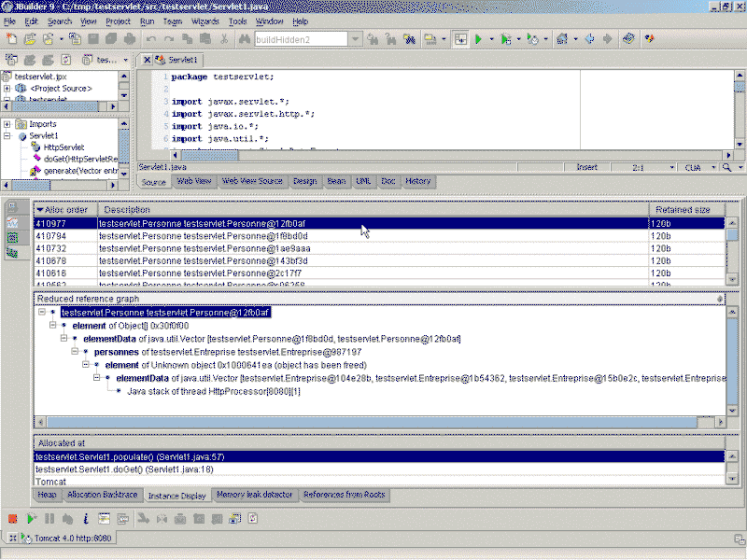Open the Design editor tab
The height and width of the screenshot is (560, 747).
(304, 181)
